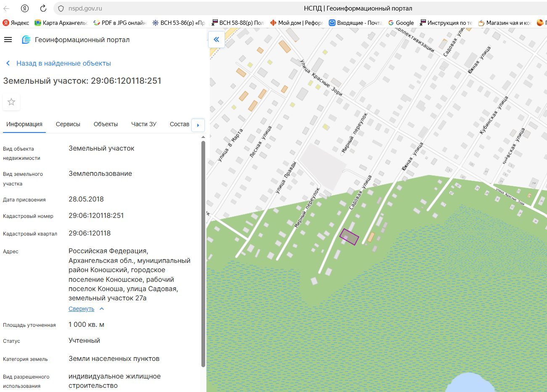Screen dimensions: 547x392
Task: Open the Мой дом Реформа bookmark
Action: tap(296, 23)
